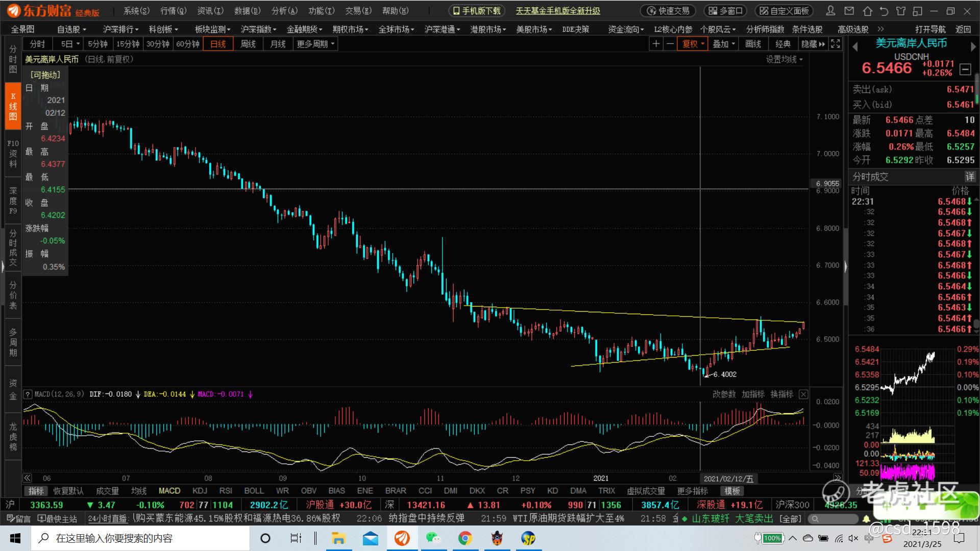Open Windows Start menu
The image size is (980, 551).
(x=15, y=538)
